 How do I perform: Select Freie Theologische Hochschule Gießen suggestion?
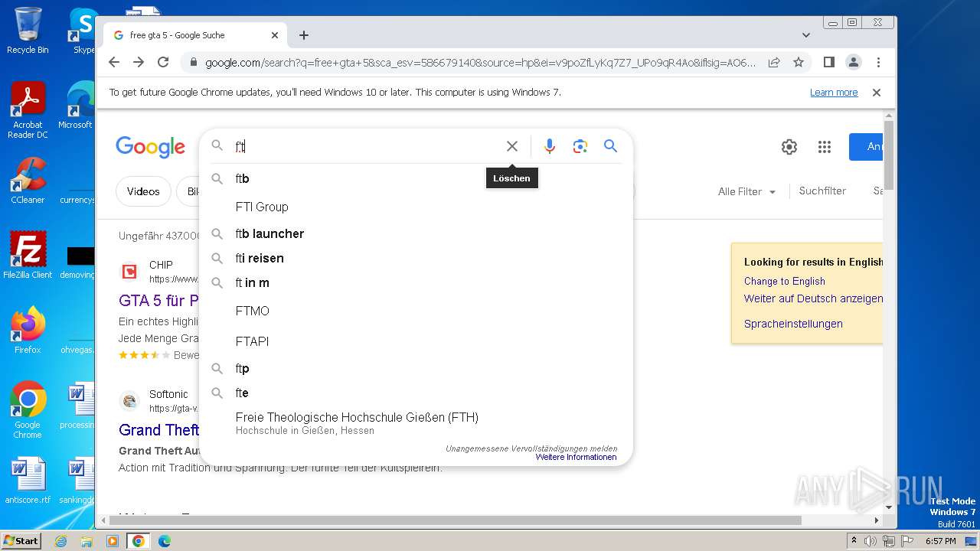tap(416, 423)
